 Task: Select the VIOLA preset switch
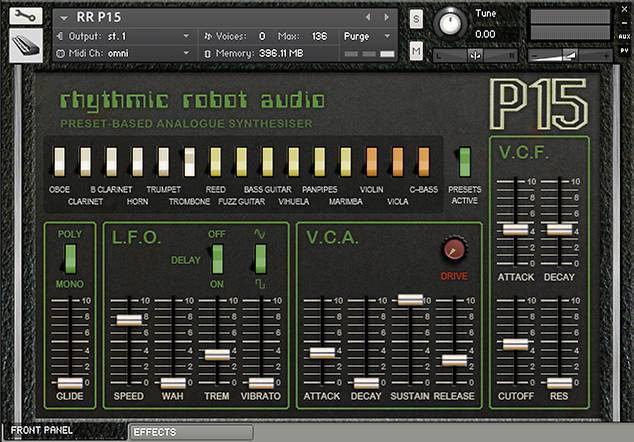click(x=398, y=162)
